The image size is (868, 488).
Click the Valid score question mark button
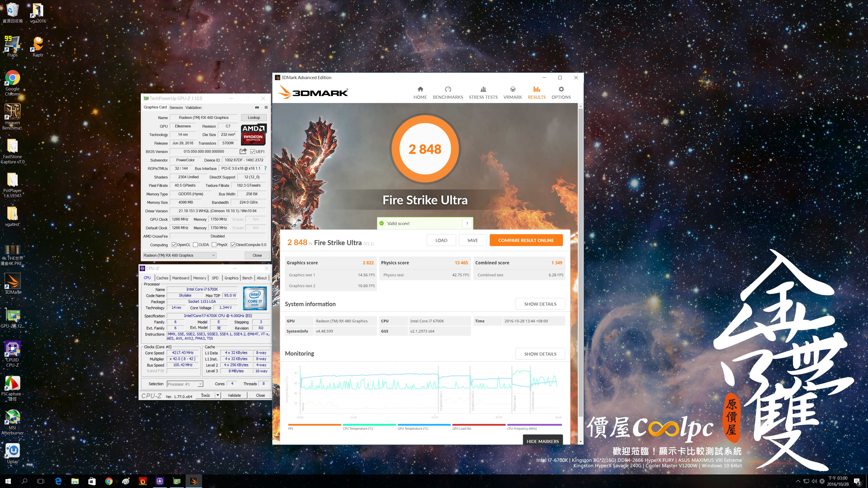(x=467, y=223)
